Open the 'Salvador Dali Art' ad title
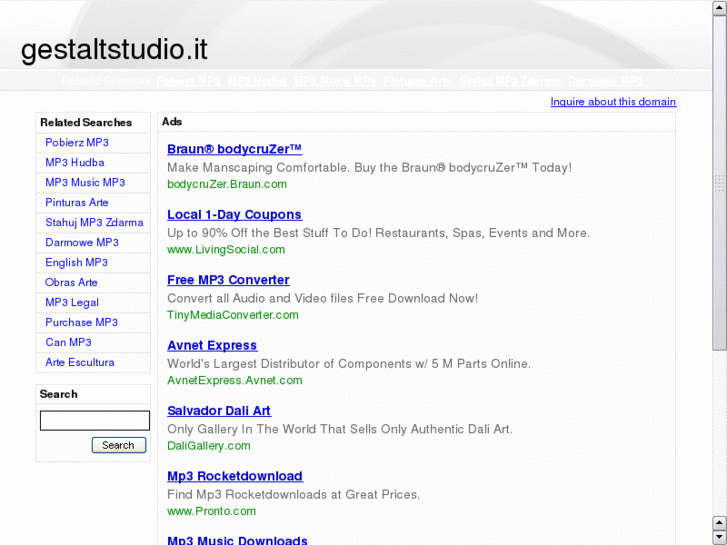This screenshot has height=545, width=727. [219, 411]
